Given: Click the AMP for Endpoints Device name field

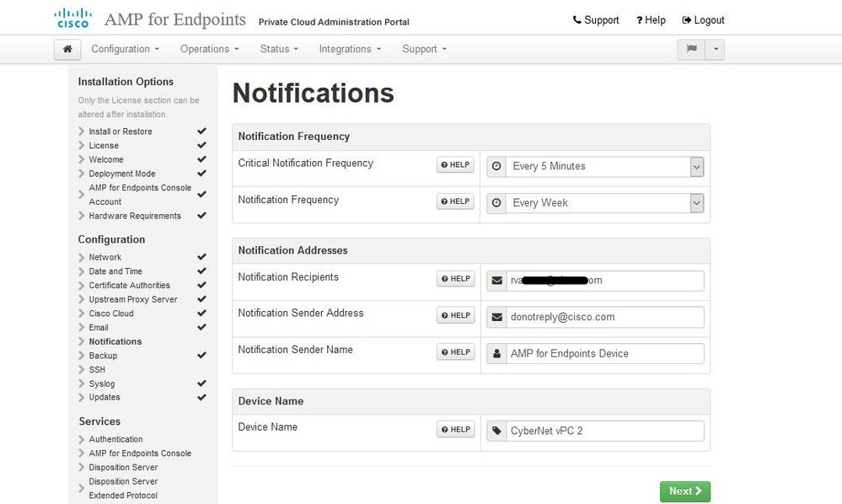Looking at the screenshot, I should pos(605,354).
